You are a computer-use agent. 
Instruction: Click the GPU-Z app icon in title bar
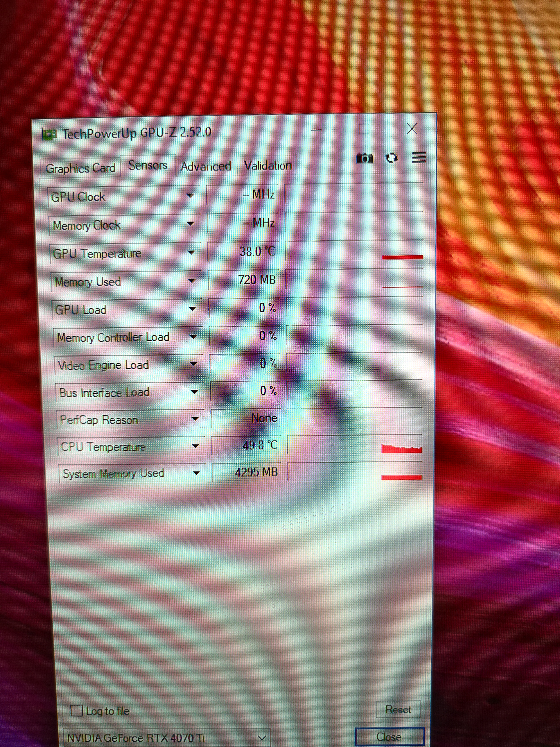click(x=49, y=134)
